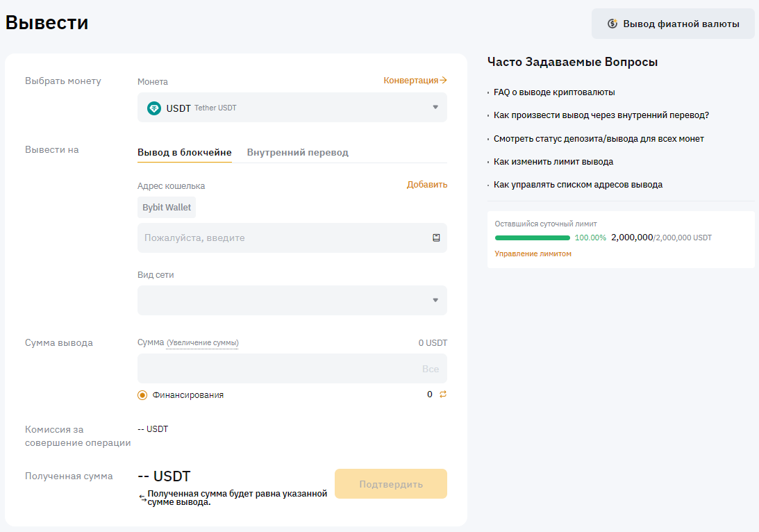
Task: Open Смотреть статус депозита/вывода для всех монет
Action: (x=599, y=138)
